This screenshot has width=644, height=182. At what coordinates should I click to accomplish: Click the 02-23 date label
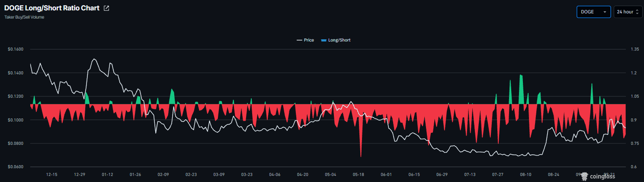pyautogui.click(x=191, y=175)
